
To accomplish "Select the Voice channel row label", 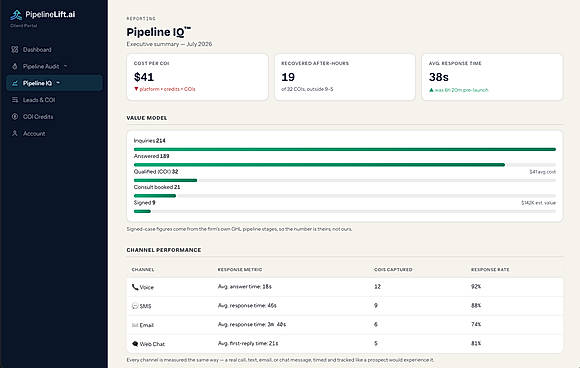I will pos(146,287).
